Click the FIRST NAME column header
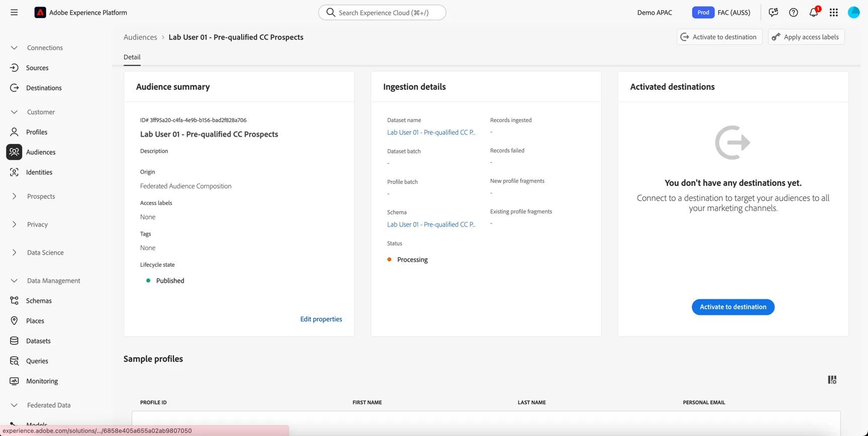Image resolution: width=868 pixels, height=436 pixels. pos(367,402)
